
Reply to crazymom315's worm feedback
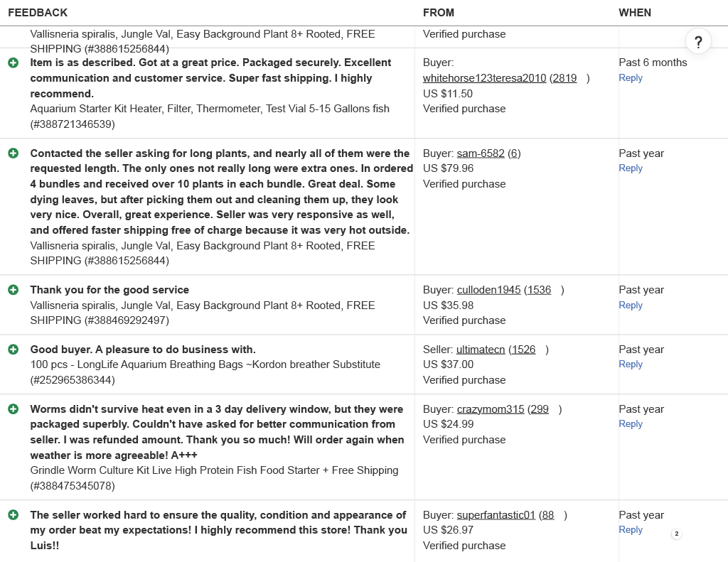click(631, 424)
